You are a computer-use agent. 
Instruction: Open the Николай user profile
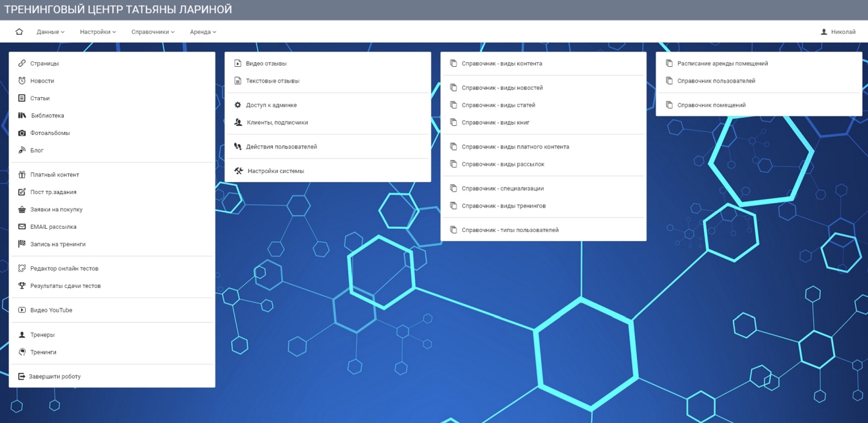838,32
